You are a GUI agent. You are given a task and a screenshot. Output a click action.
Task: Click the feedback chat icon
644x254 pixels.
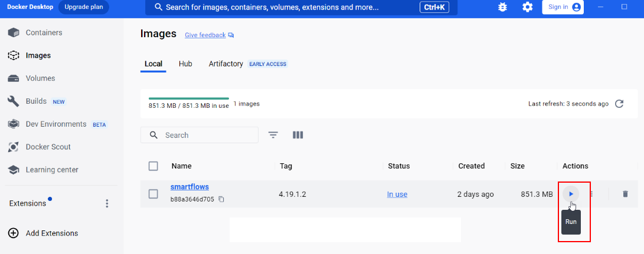coord(231,35)
